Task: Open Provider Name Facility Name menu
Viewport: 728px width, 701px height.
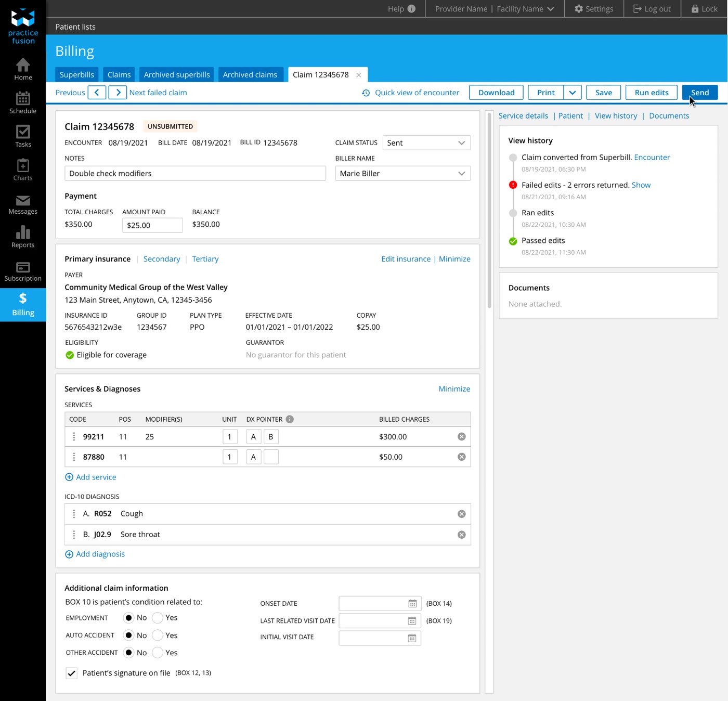Action: pyautogui.click(x=495, y=9)
